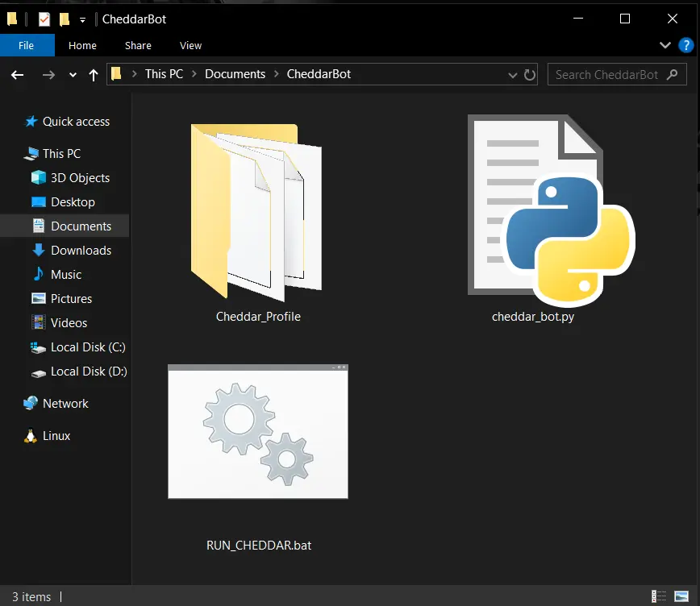Open Explorer help question mark

tap(685, 45)
